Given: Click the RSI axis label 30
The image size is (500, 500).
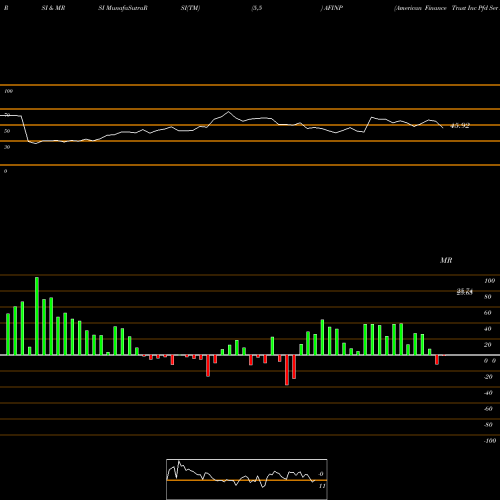Looking at the screenshot, I should pyautogui.click(x=7, y=147).
